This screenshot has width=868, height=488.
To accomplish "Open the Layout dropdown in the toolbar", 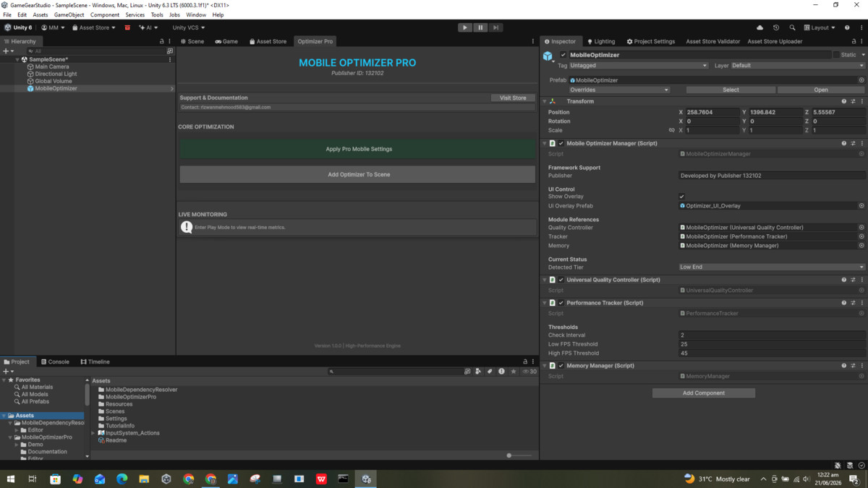I will click(x=820, y=27).
